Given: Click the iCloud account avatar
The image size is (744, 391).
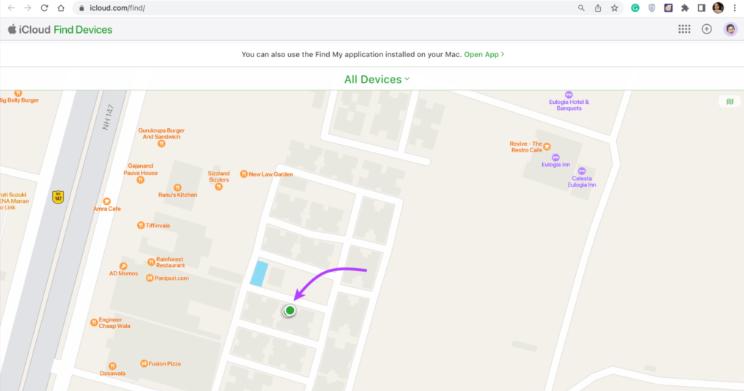Looking at the screenshot, I should click(730, 29).
